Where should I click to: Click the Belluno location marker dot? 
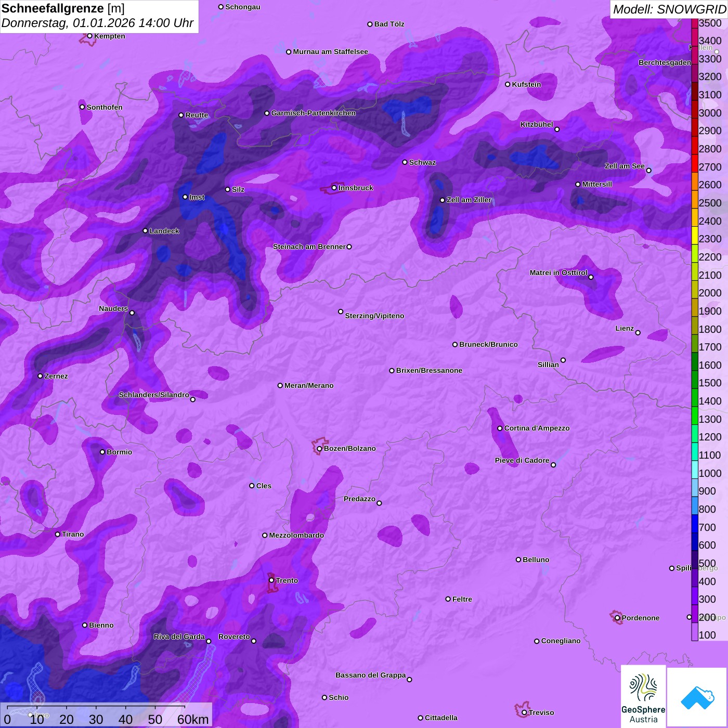518,560
